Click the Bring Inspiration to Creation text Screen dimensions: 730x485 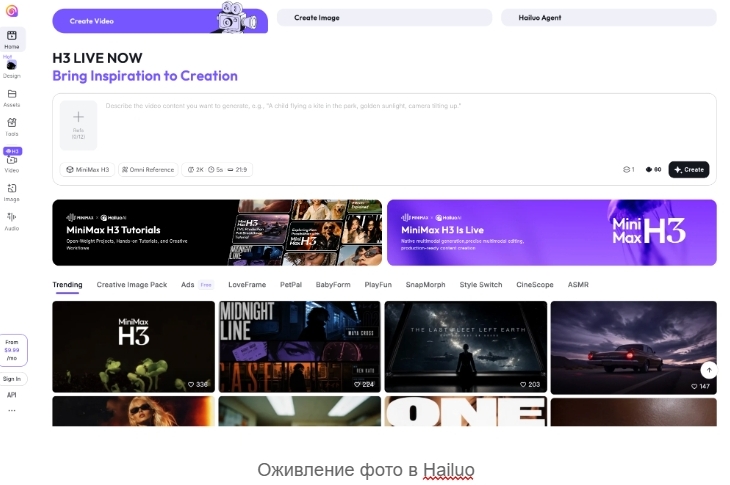145,76
